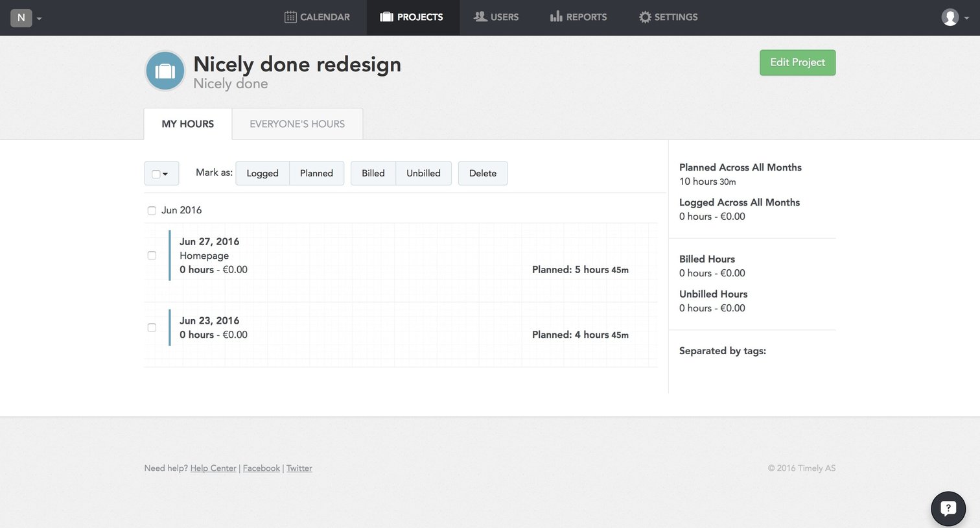Click the 'Unbilled Hours' heading
Screen dimensions: 980x528
coord(714,294)
